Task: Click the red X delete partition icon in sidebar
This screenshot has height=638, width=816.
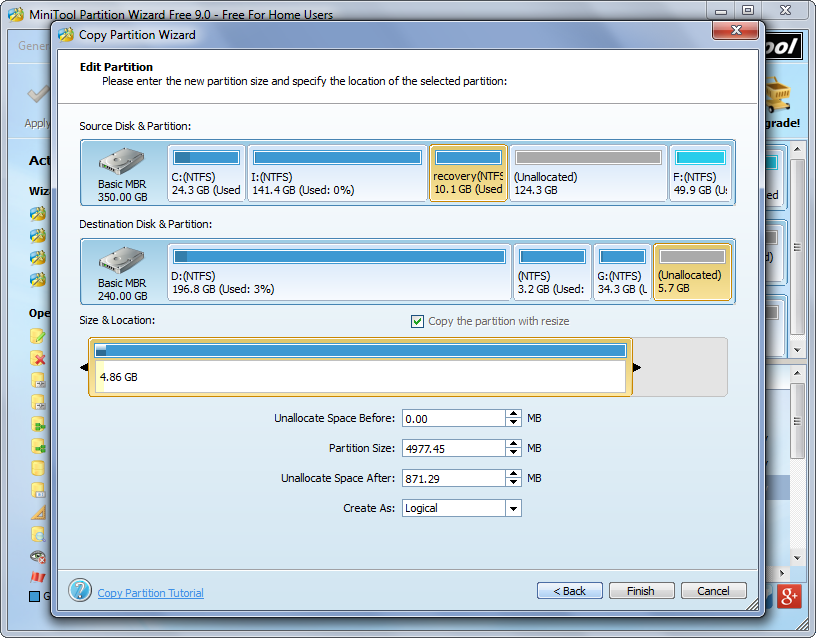Action: [37, 358]
